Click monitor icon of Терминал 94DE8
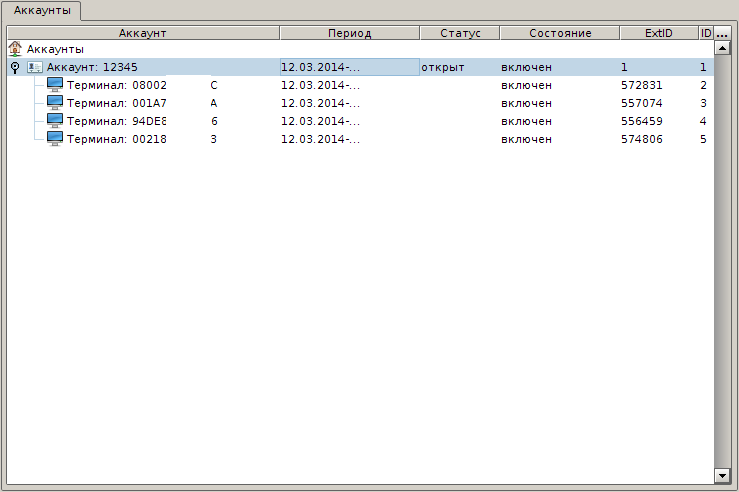This screenshot has height=492, width=739. tap(55, 121)
